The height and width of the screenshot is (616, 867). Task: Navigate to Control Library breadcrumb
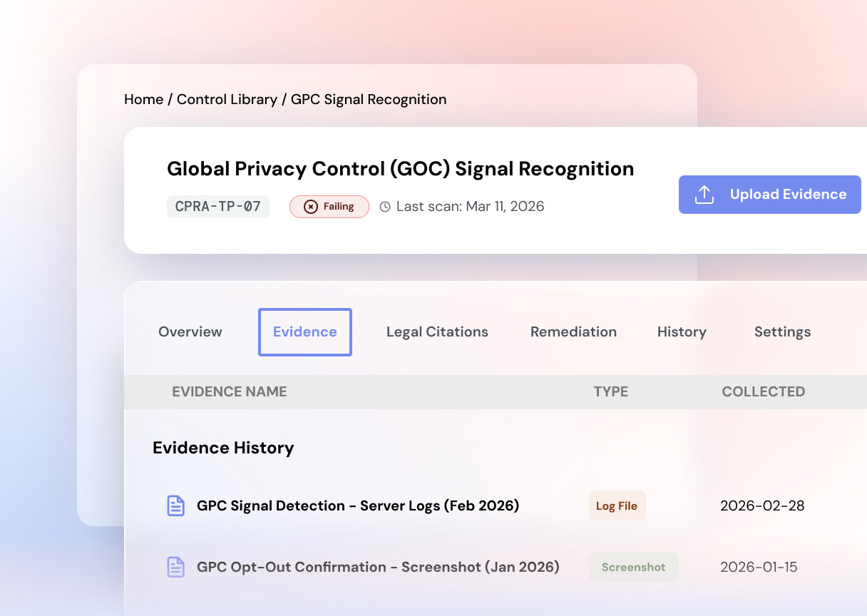coord(227,99)
